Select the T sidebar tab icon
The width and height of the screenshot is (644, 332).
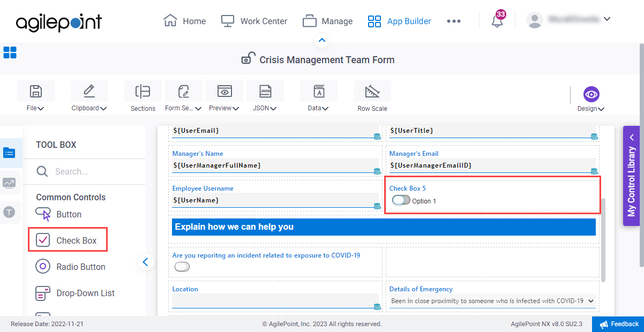[x=9, y=212]
